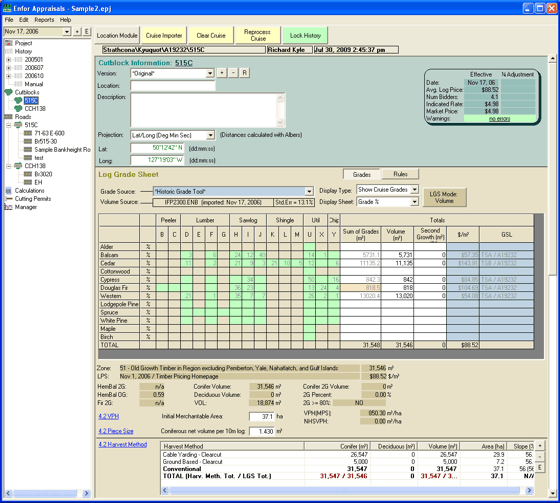Open the Display Sheet dropdown
Image resolution: width=560 pixels, height=503 pixels.
coord(414,202)
